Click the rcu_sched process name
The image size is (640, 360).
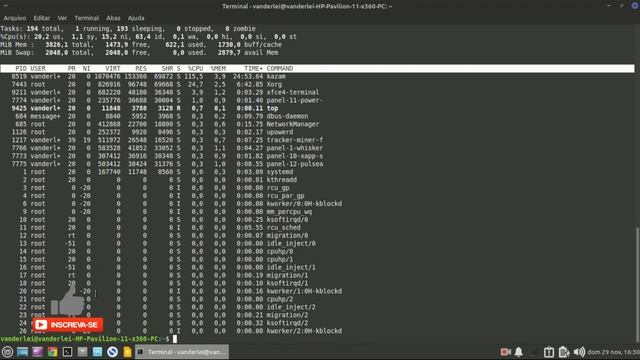tap(283, 228)
